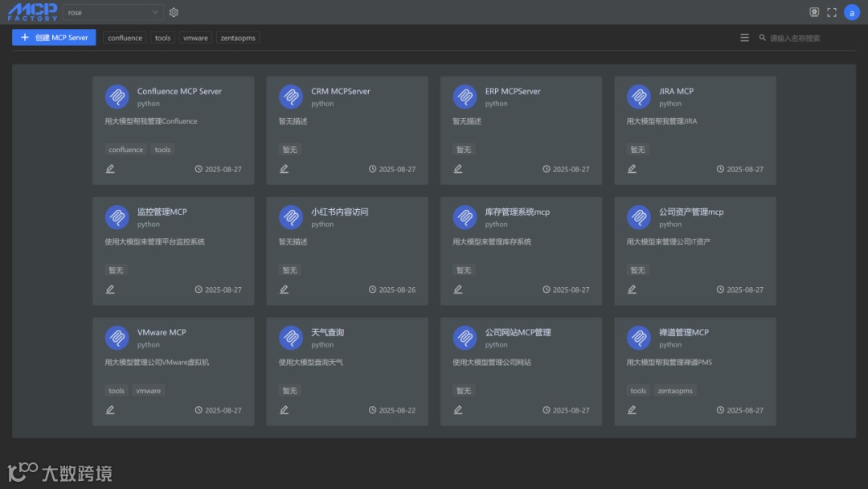Click the 禅道管理MCP card icon
This screenshot has height=489, width=868.
pos(638,338)
